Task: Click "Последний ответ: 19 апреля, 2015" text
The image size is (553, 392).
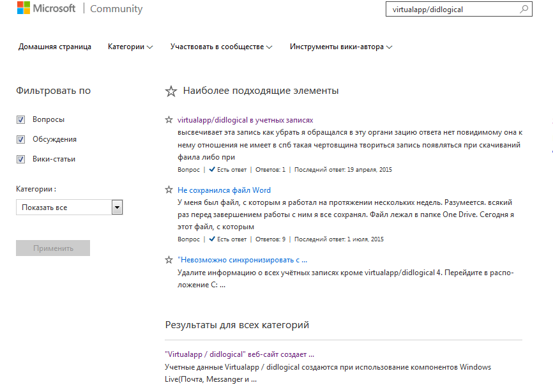Action: pyautogui.click(x=343, y=170)
